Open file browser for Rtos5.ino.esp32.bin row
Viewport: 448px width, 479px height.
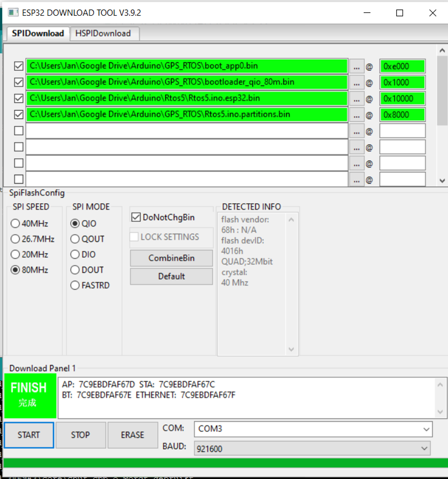tap(356, 99)
